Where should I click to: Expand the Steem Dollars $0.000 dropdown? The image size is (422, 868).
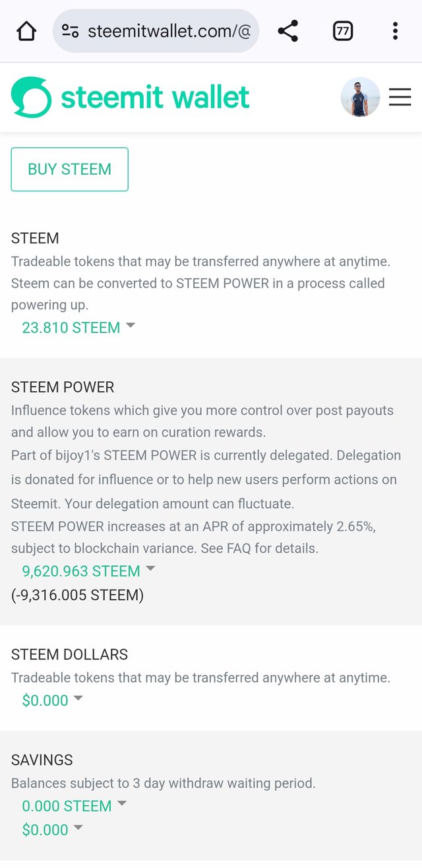click(53, 700)
